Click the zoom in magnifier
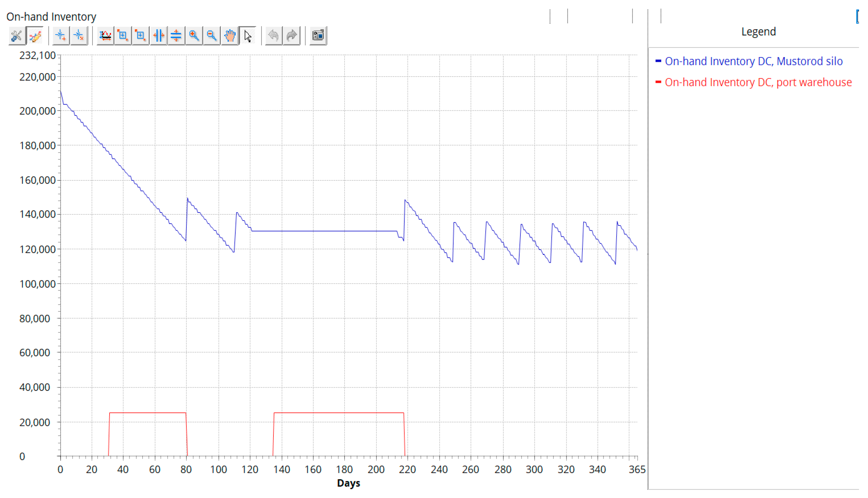Image resolution: width=868 pixels, height=498 pixels. 194,35
